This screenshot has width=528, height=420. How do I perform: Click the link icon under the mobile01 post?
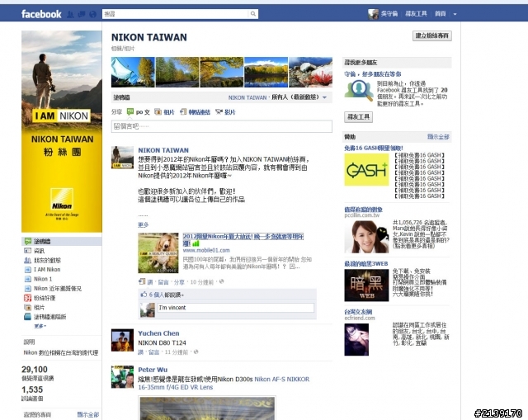(x=142, y=281)
